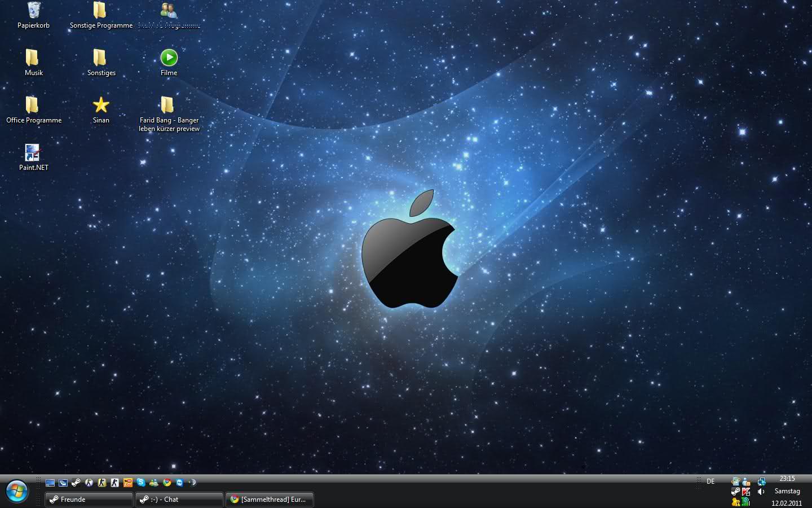Screen dimensions: 812x508
Task: Launch Skype from the quick launch bar
Action: click(141, 483)
